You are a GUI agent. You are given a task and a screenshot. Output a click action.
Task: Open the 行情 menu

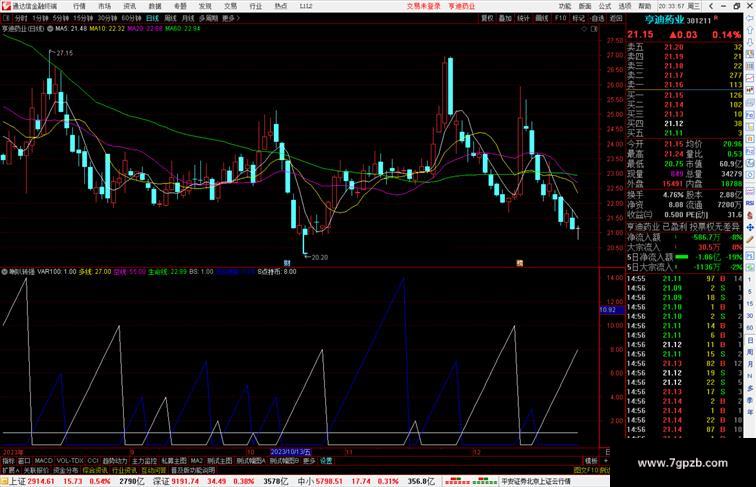(79, 6)
